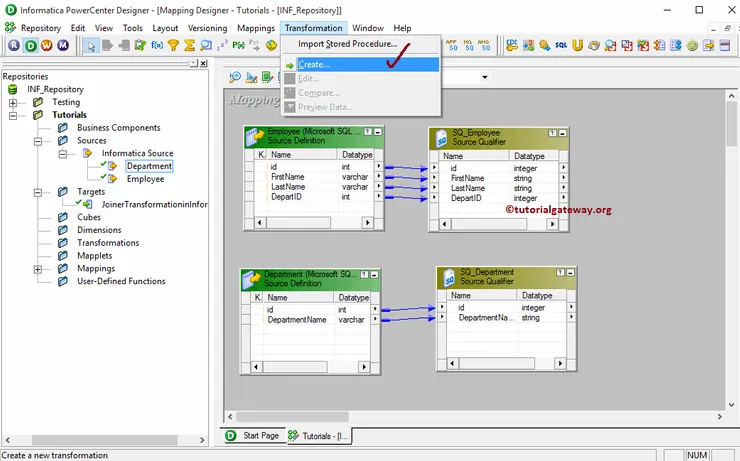
Task: Open the Mappings menu
Action: coord(256,28)
